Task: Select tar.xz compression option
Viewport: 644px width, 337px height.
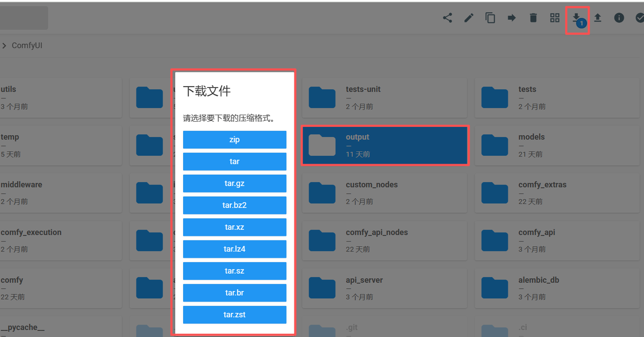Action: 234,227
